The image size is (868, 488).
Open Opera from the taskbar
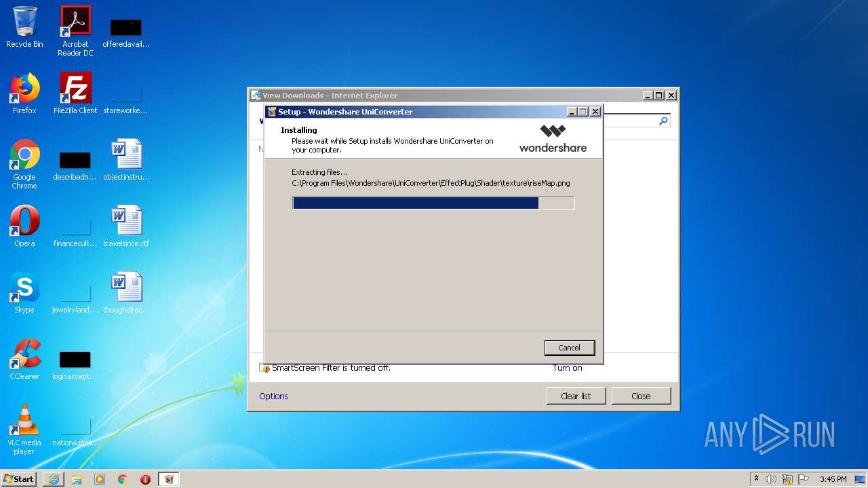146,479
